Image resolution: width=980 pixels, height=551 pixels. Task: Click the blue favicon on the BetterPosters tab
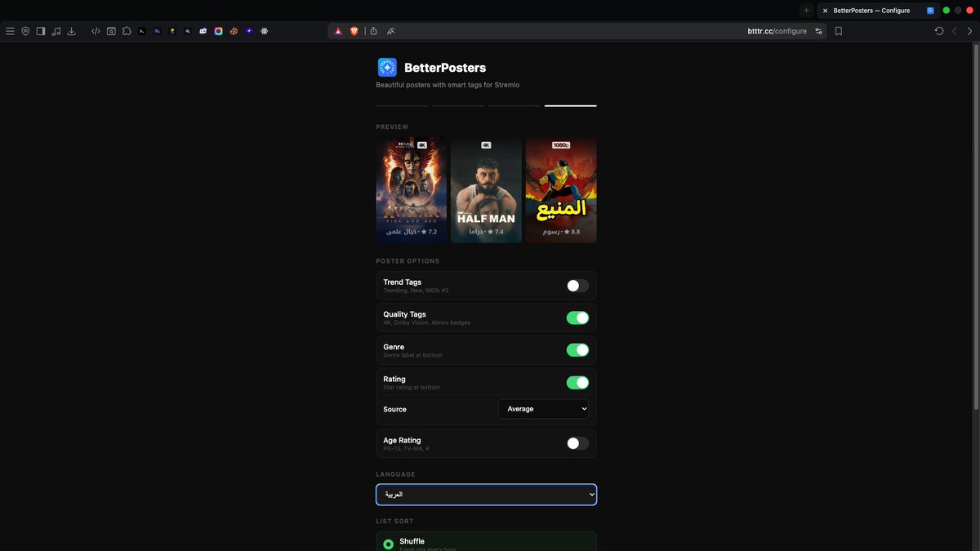tap(930, 11)
